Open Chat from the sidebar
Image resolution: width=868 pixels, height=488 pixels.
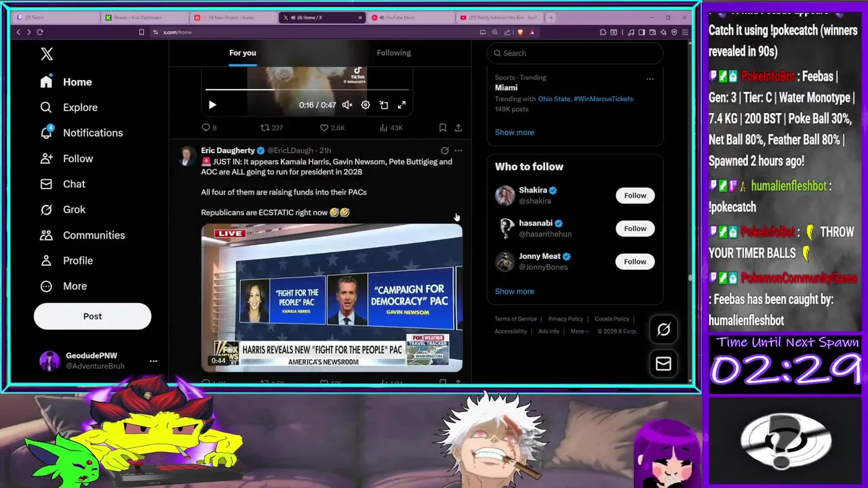(x=62, y=184)
